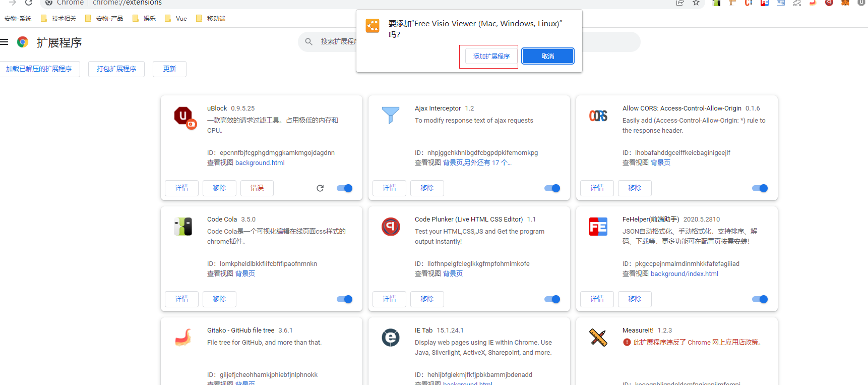Click the Gitako - GitHub file tree title
The width and height of the screenshot is (868, 385).
[241, 331]
